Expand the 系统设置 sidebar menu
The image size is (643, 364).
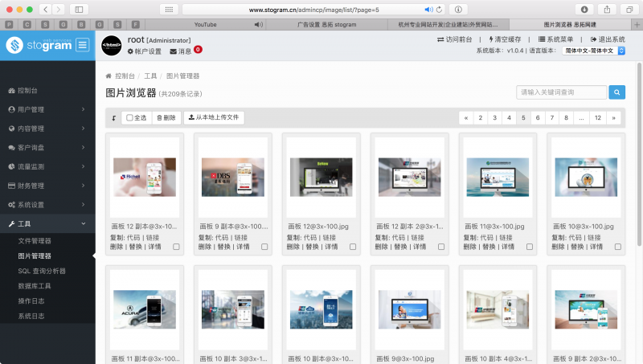pos(47,205)
